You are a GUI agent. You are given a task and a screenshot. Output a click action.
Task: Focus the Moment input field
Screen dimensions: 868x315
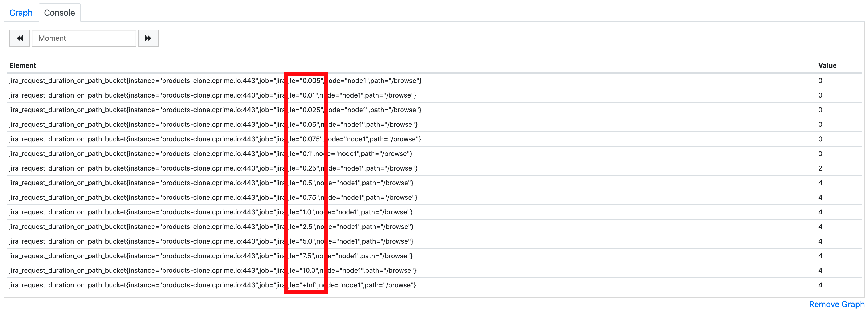pyautogui.click(x=84, y=38)
